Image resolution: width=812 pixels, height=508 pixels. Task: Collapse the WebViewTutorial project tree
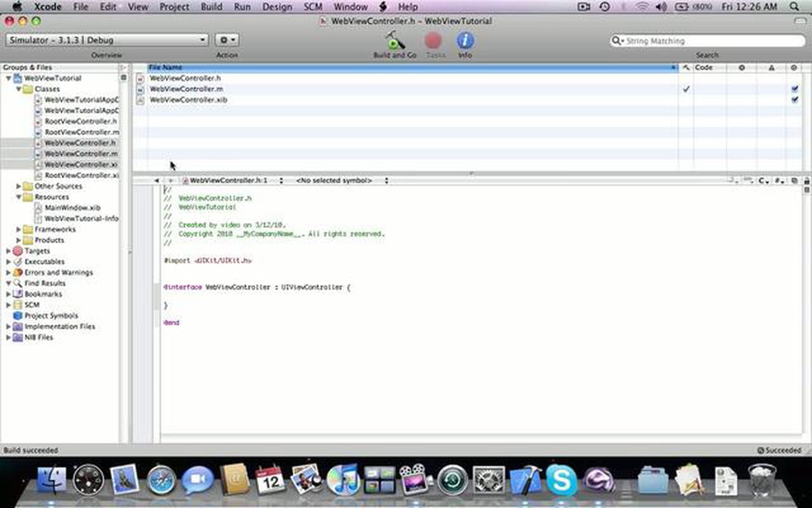(9, 78)
